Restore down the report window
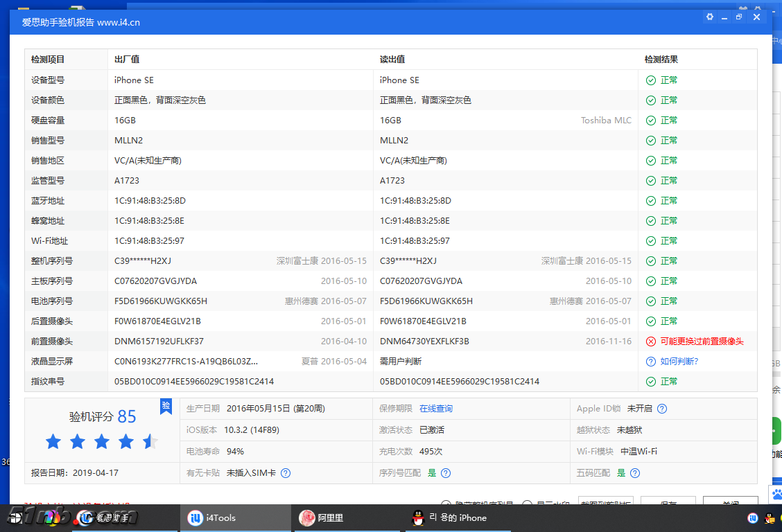Viewport: 782px width, 532px height. pyautogui.click(x=740, y=17)
